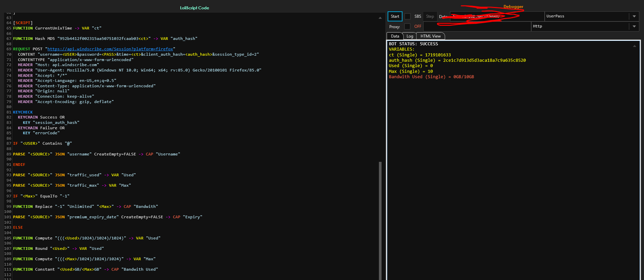Toggle the SBS step-by-step checkbox
The image size is (644, 280).
pos(408,16)
